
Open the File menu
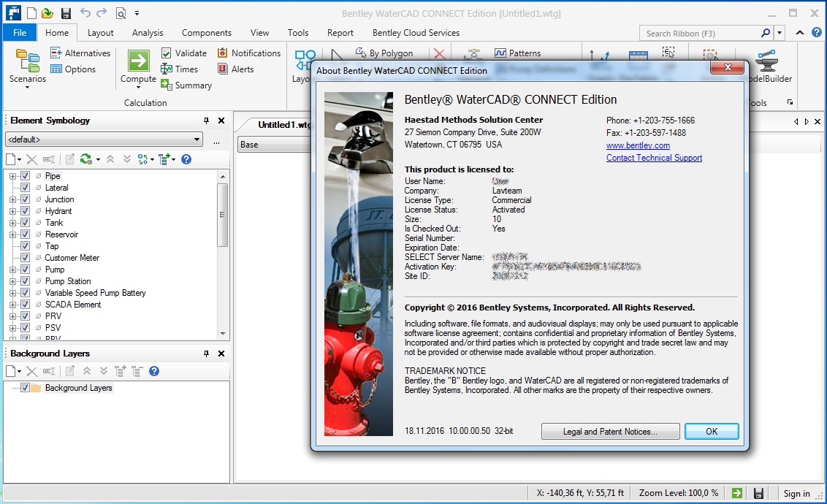point(20,33)
